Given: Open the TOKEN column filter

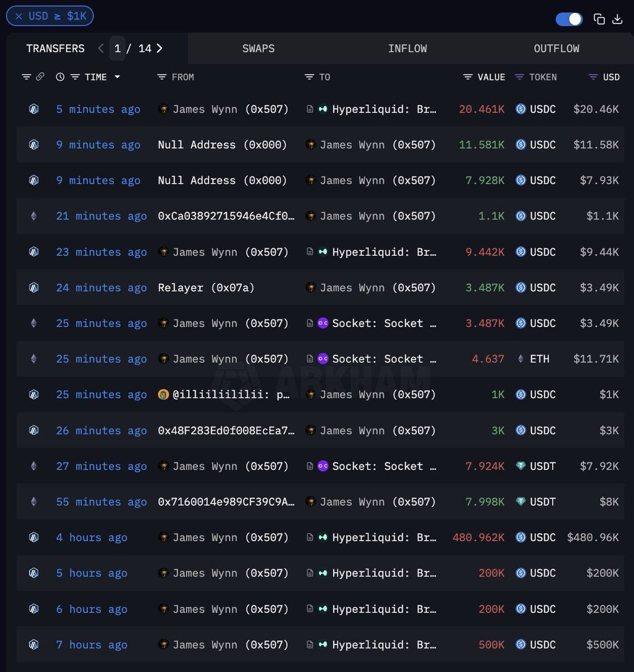Looking at the screenshot, I should tap(519, 77).
